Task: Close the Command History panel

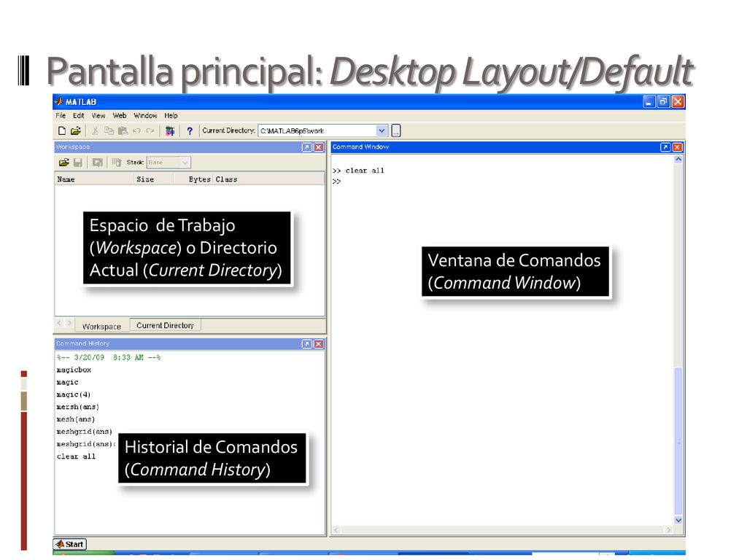Action: [x=319, y=344]
